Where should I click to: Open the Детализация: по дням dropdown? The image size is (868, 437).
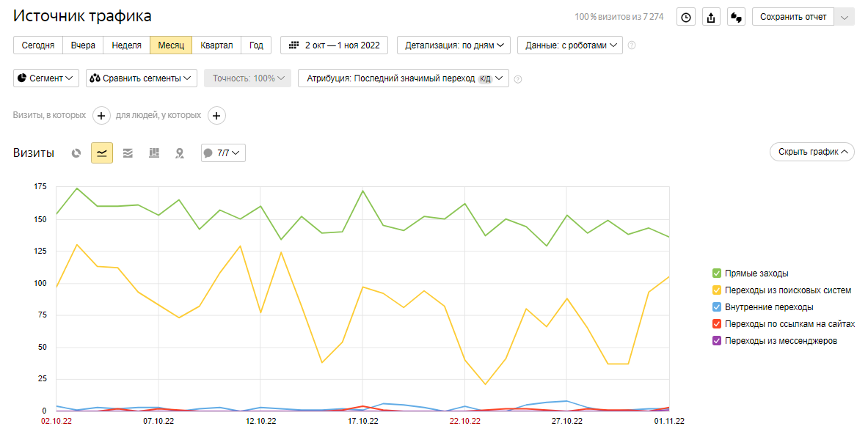[x=454, y=45]
